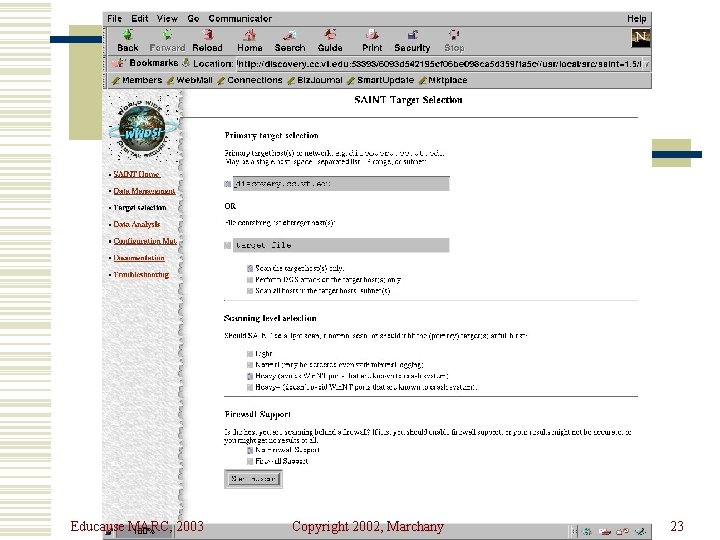Open the Documentation link

click(x=139, y=258)
